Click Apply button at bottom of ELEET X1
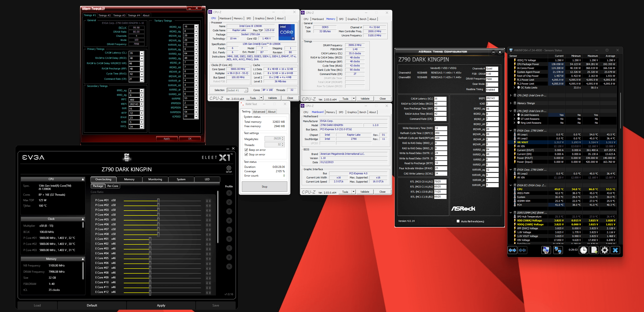This screenshot has height=312, width=644. [161, 305]
